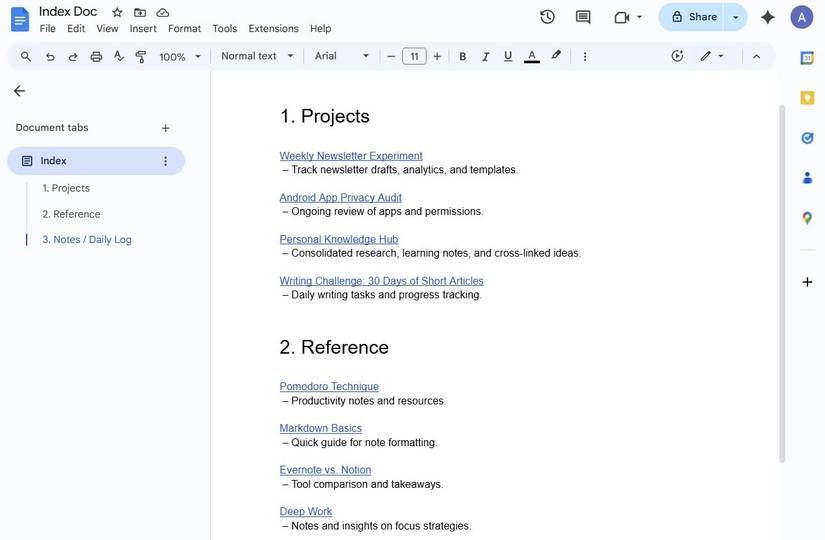The image size is (825, 540).
Task: Toggle italic formatting
Action: click(485, 57)
